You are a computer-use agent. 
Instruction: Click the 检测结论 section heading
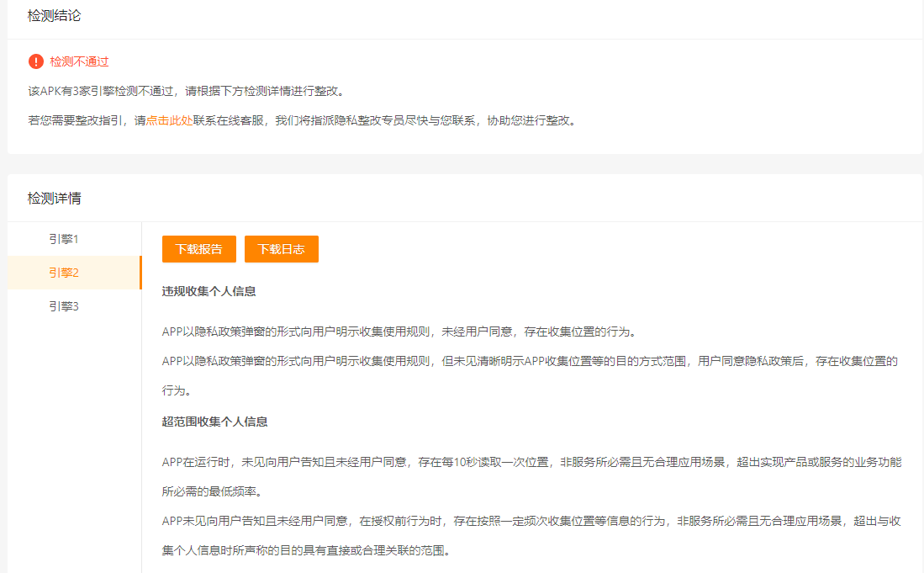coord(55,15)
